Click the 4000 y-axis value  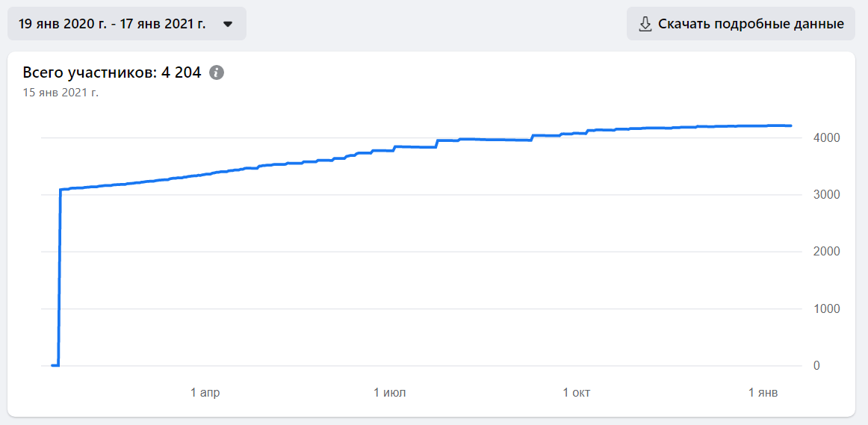828,138
